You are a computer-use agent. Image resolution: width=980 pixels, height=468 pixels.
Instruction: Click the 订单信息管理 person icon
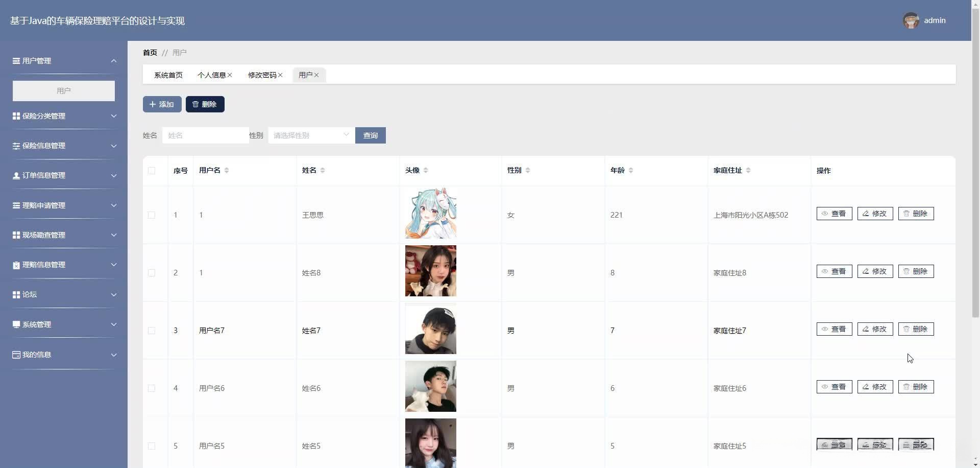[16, 175]
